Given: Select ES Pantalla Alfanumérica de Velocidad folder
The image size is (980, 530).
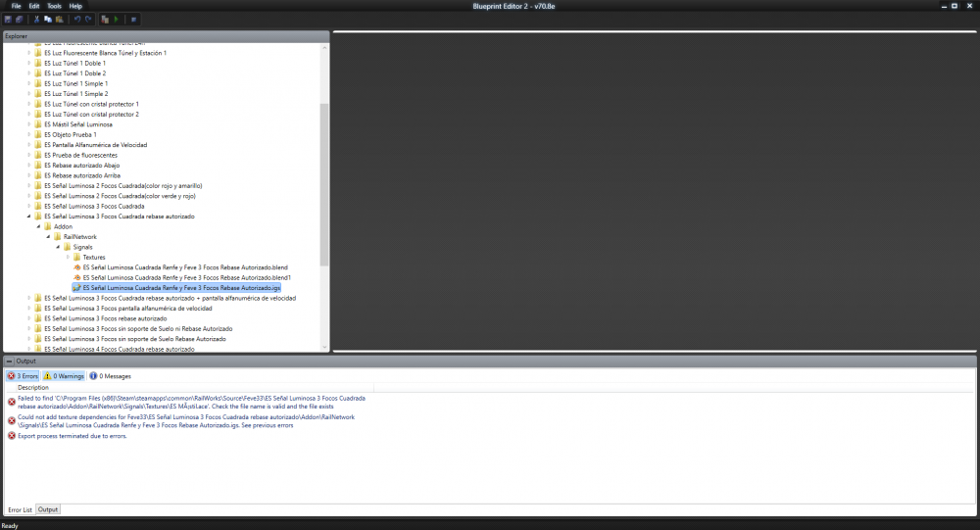Looking at the screenshot, I should [x=96, y=145].
